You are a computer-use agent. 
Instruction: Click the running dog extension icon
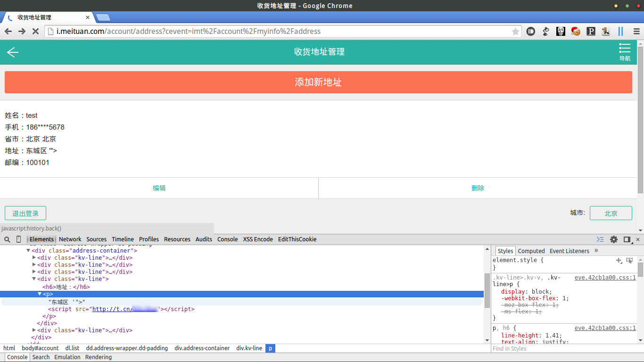pyautogui.click(x=606, y=32)
